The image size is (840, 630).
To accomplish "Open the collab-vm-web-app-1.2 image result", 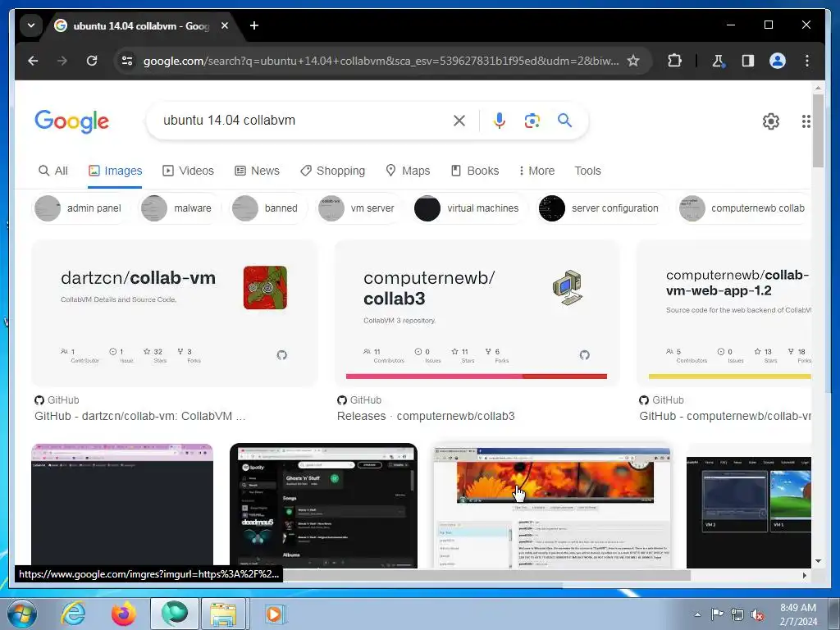I will tap(724, 313).
